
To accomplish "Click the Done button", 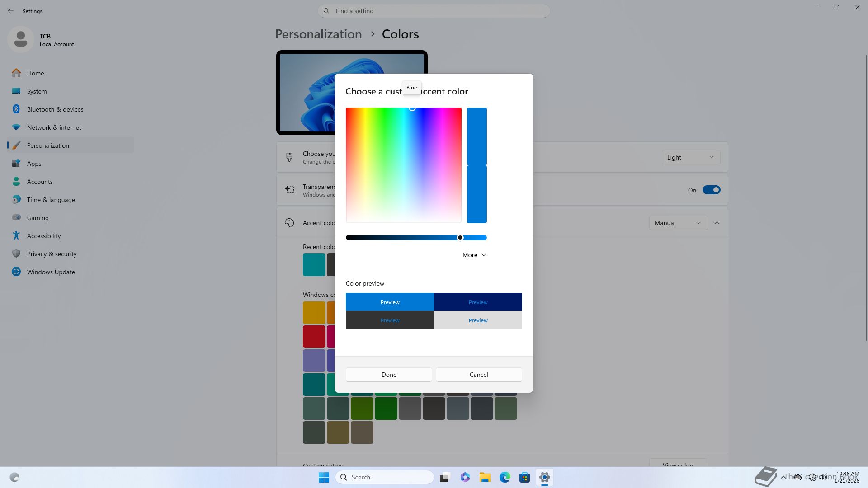I will [389, 375].
